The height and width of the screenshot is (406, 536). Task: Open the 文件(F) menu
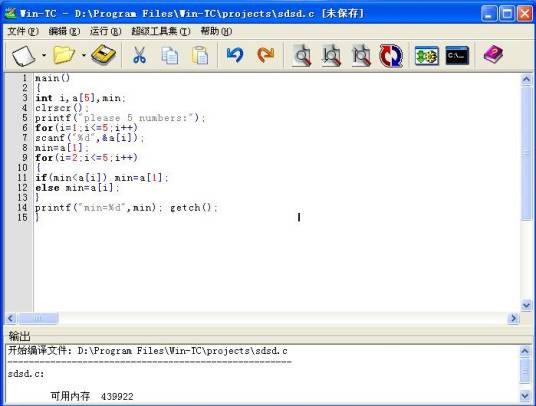(23, 31)
